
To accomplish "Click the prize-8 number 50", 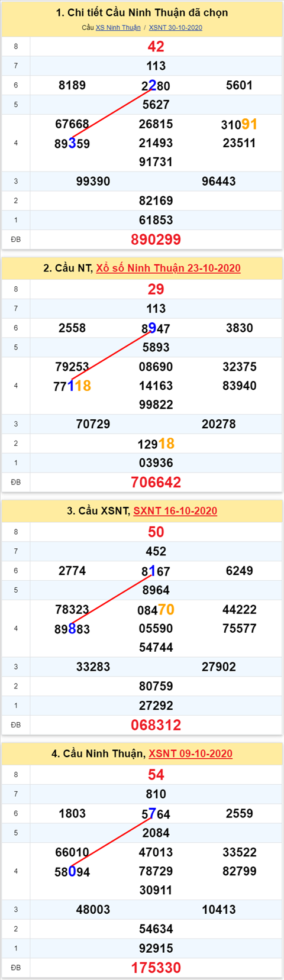I will [156, 532].
